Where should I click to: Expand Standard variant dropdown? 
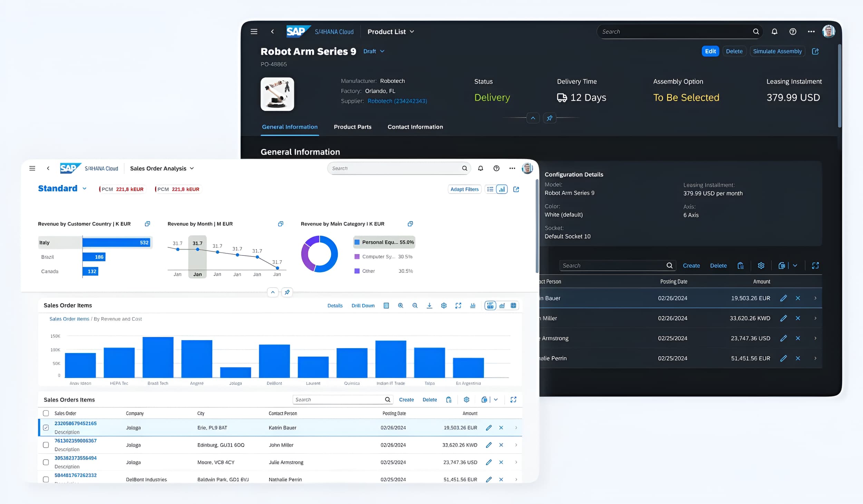point(84,188)
